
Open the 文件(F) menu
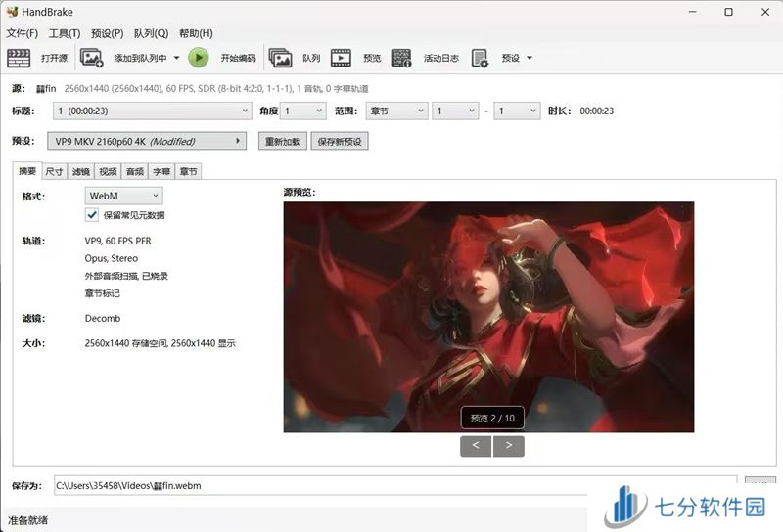[22, 33]
